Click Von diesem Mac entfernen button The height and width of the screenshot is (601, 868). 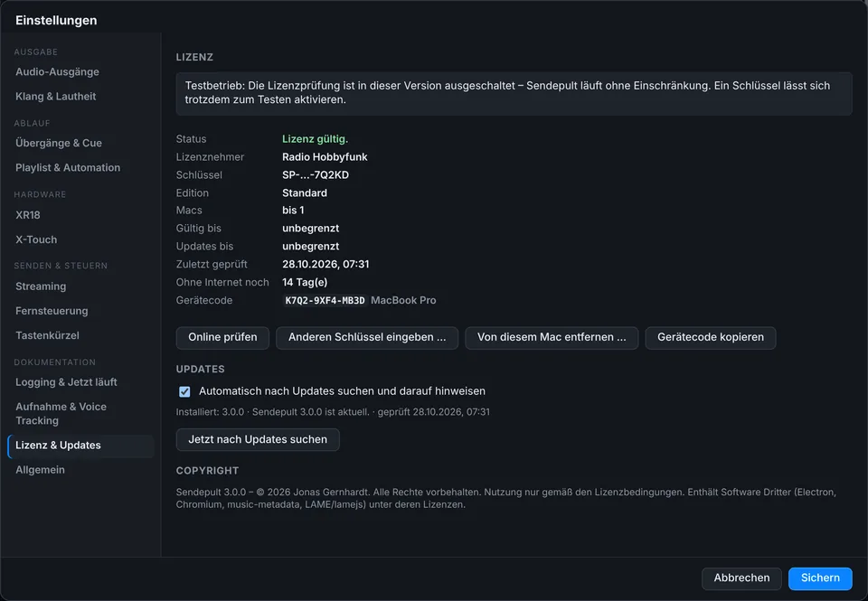(552, 338)
